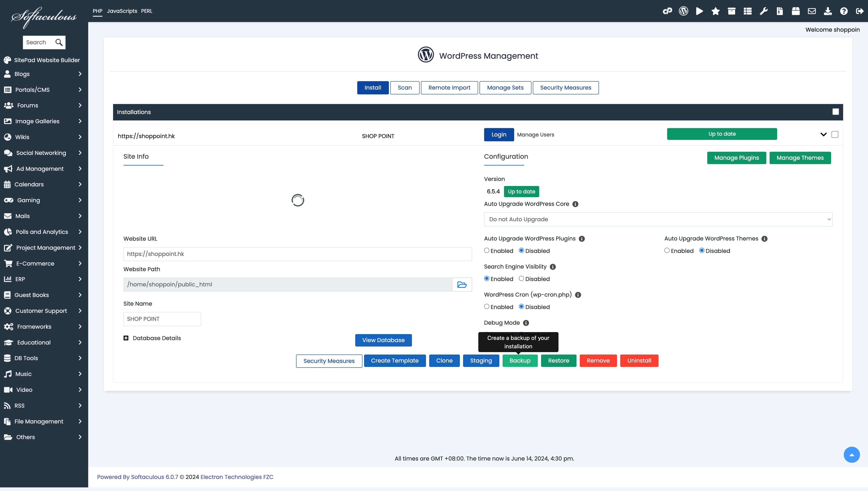Open email settings envelope icon
Viewport: 868px width, 491px height.
point(812,11)
